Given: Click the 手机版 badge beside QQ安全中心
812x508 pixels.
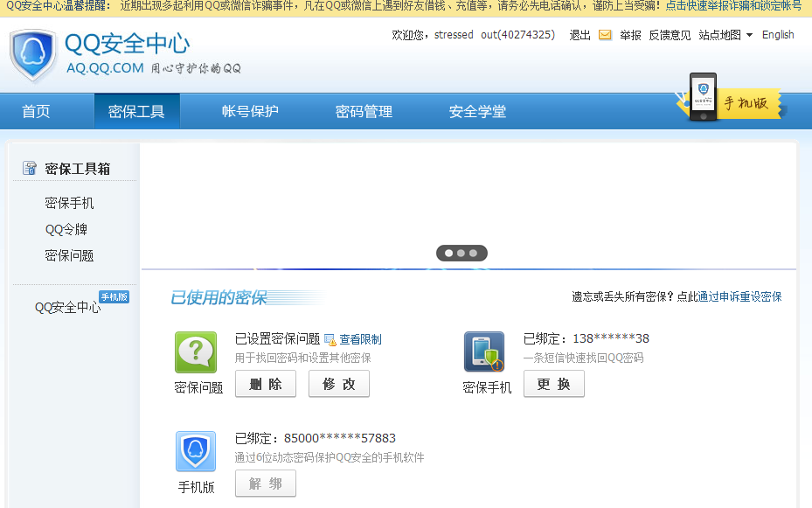Looking at the screenshot, I should (114, 296).
